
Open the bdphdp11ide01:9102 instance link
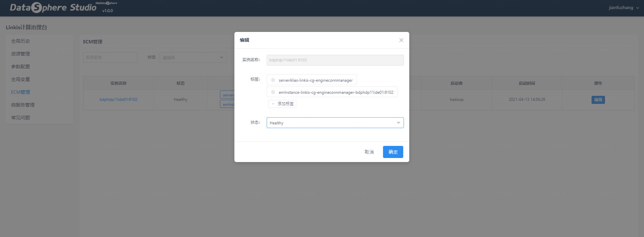click(x=118, y=100)
